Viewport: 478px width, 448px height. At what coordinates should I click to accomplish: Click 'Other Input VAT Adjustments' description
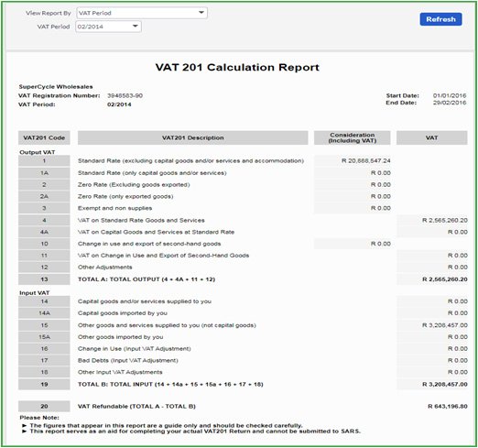click(x=120, y=372)
